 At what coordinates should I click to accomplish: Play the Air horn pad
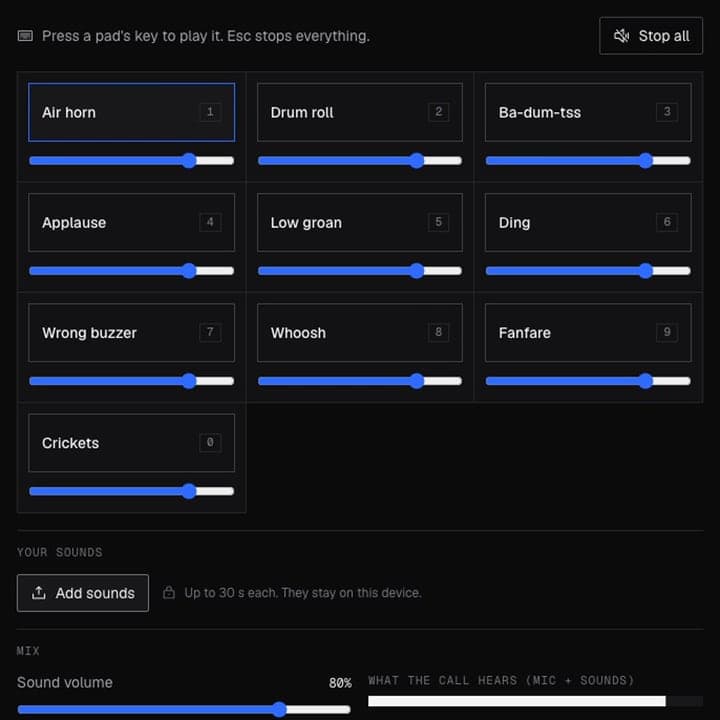coord(131,112)
